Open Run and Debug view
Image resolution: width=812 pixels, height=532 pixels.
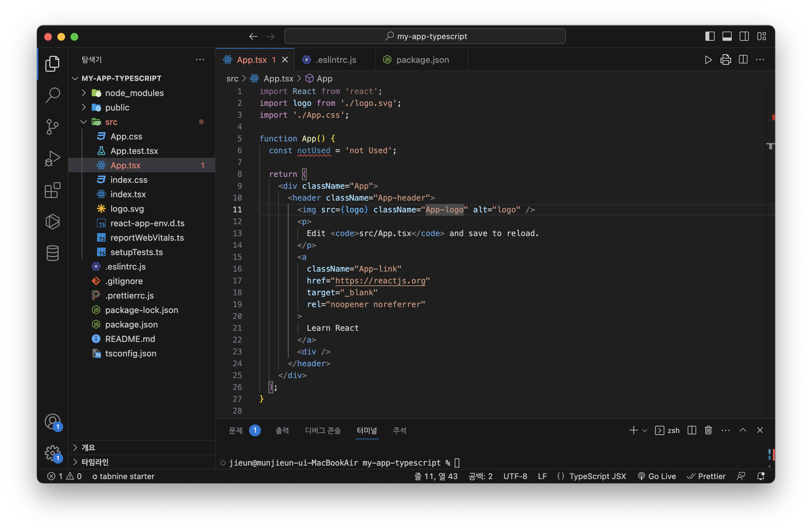[53, 158]
